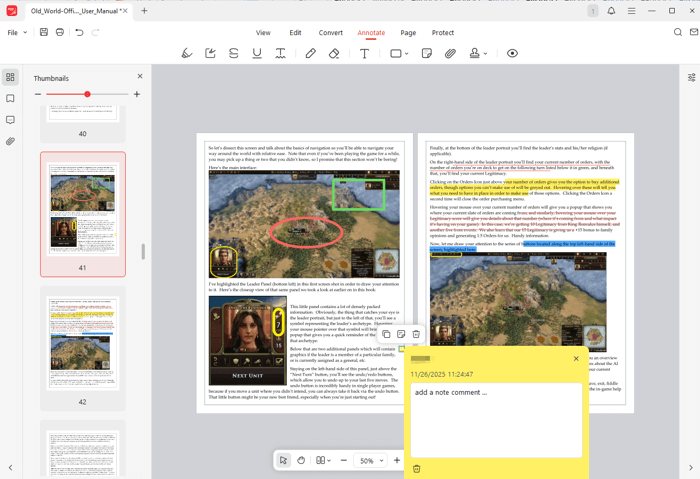Select the Attachment paperclip tool
The height and width of the screenshot is (479, 700).
pyautogui.click(x=450, y=54)
